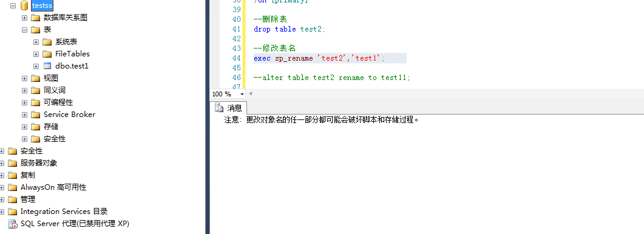
Task: Select the server-level 安全性 tree item
Action: pyautogui.click(x=32, y=151)
